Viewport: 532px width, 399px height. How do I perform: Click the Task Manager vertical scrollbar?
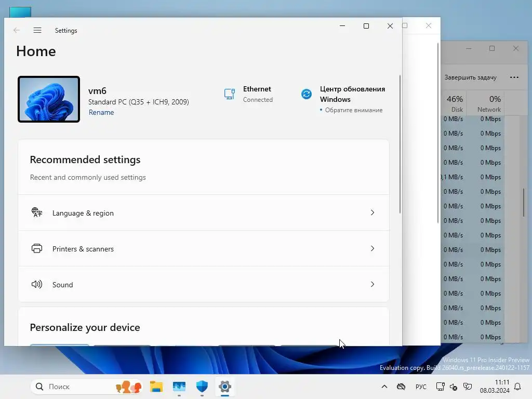[x=524, y=202]
